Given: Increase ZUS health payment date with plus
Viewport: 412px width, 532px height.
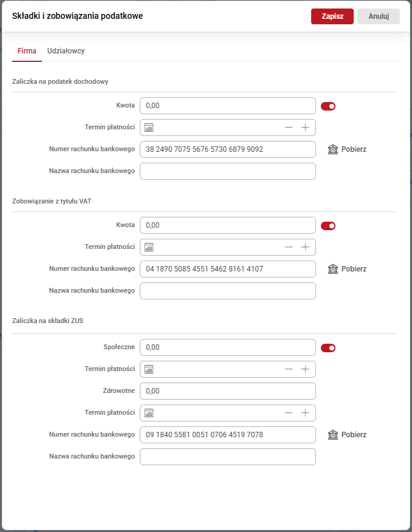Looking at the screenshot, I should coord(305,413).
